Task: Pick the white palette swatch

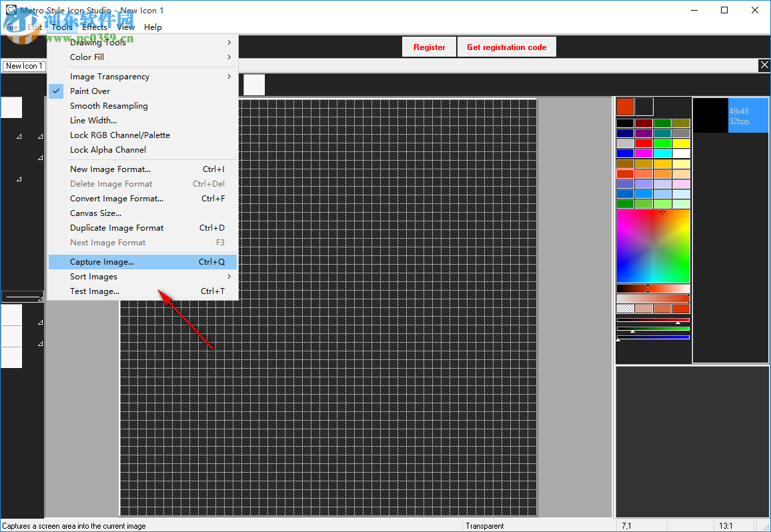Action: pos(681,153)
